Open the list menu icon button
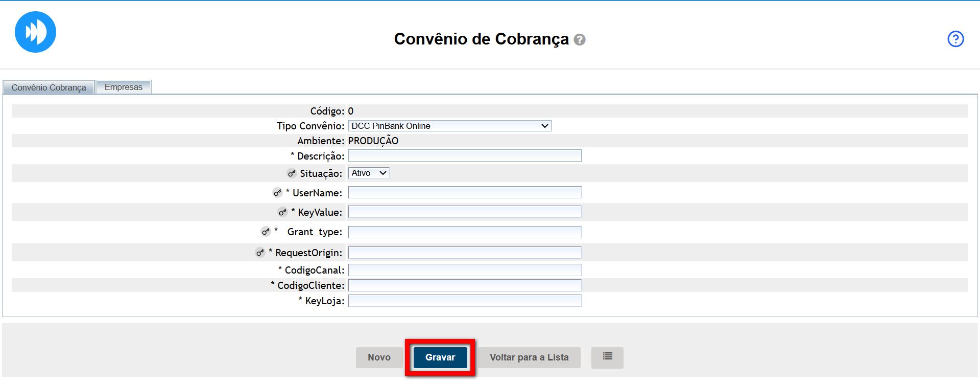This screenshot has width=980, height=384. (607, 357)
